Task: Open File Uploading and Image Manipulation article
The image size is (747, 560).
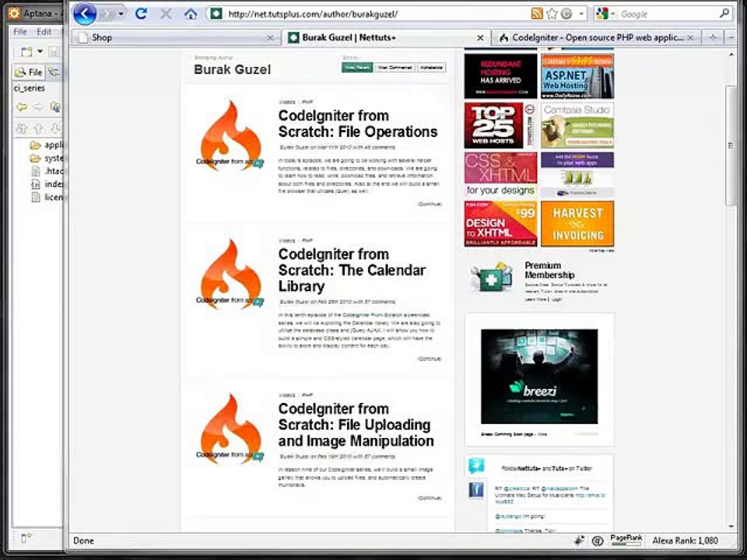Action: pos(356,425)
